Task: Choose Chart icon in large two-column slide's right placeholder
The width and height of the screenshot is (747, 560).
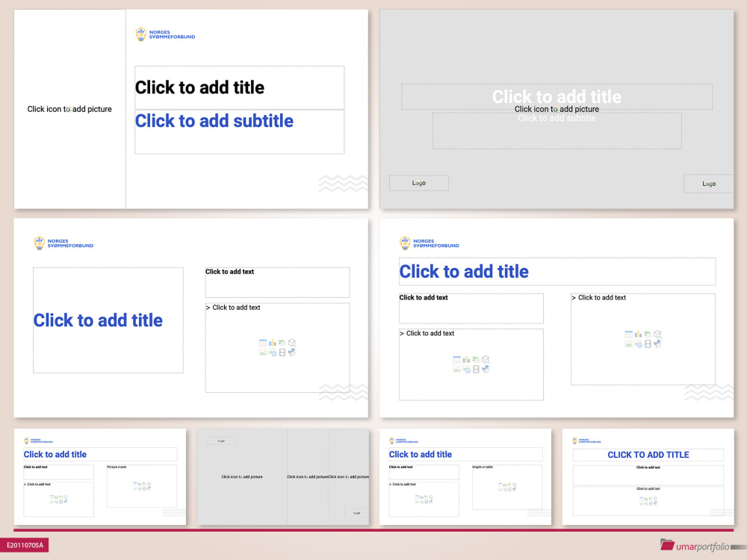Action: pos(639,335)
